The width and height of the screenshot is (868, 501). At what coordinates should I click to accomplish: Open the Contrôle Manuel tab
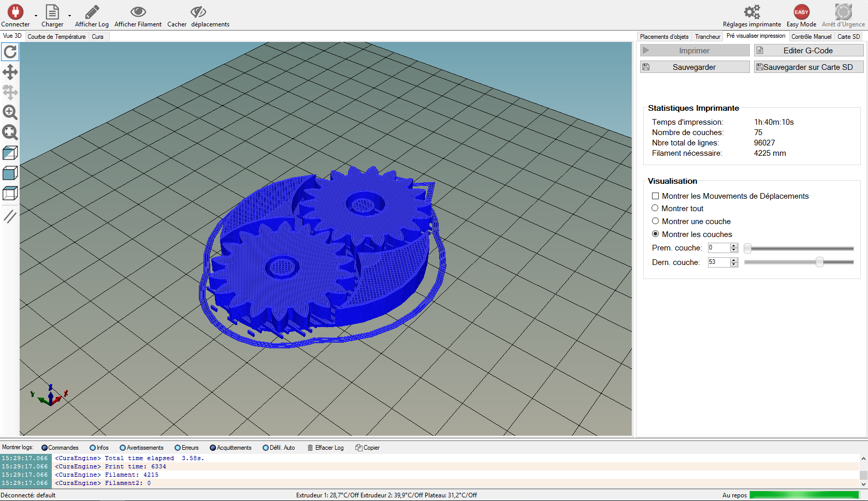point(811,37)
